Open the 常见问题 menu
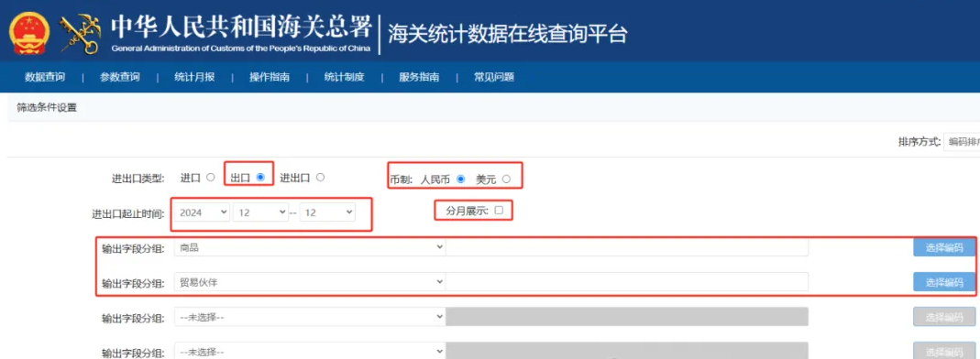This screenshot has width=980, height=359. 494,78
